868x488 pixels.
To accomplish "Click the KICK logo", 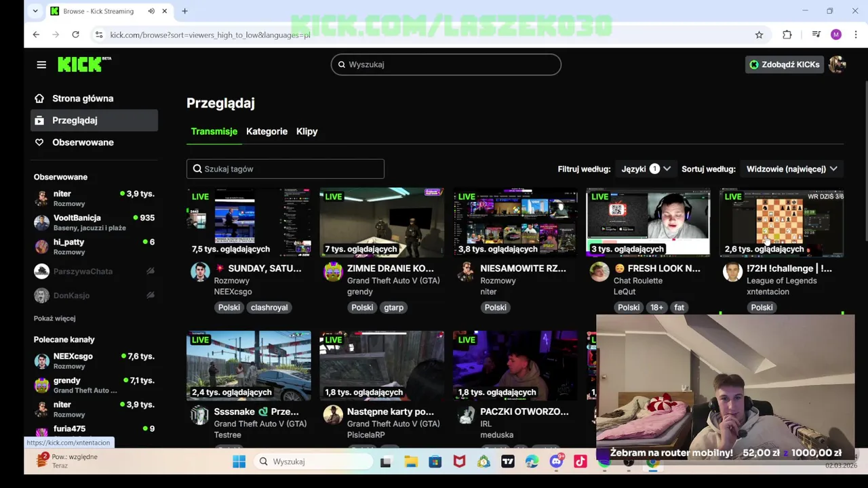I will click(x=84, y=64).
